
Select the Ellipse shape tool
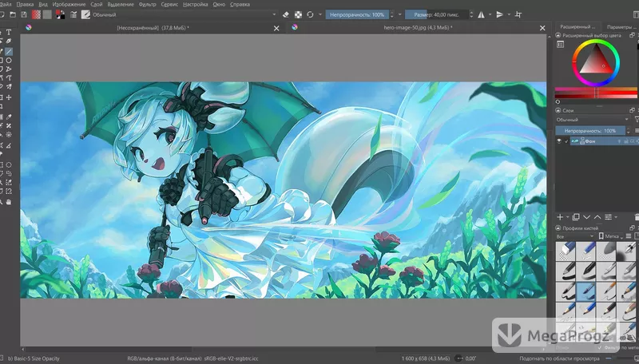[9, 61]
